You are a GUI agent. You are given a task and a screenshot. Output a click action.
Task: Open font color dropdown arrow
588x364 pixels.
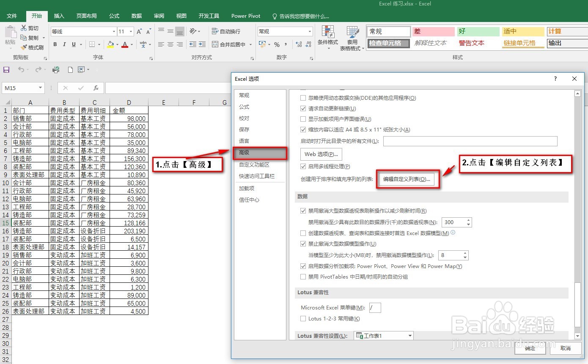pyautogui.click(x=132, y=44)
